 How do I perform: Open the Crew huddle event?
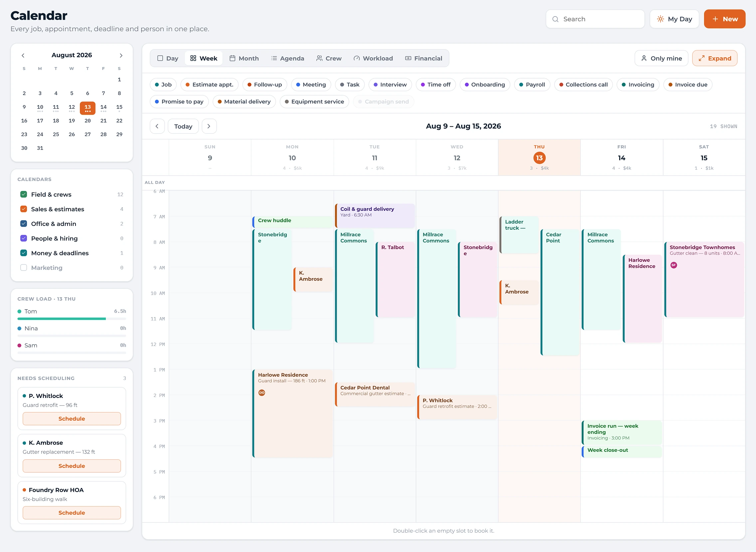[292, 222]
